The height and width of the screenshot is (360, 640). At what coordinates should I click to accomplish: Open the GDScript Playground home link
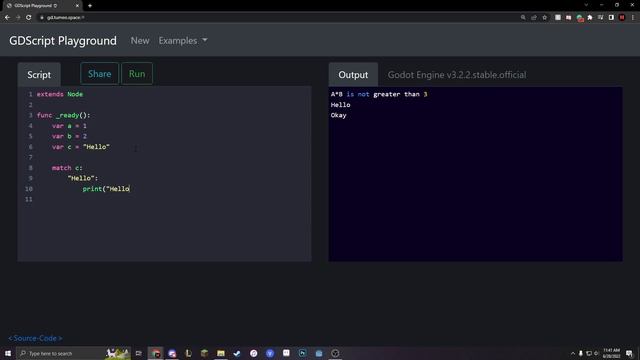[63, 40]
